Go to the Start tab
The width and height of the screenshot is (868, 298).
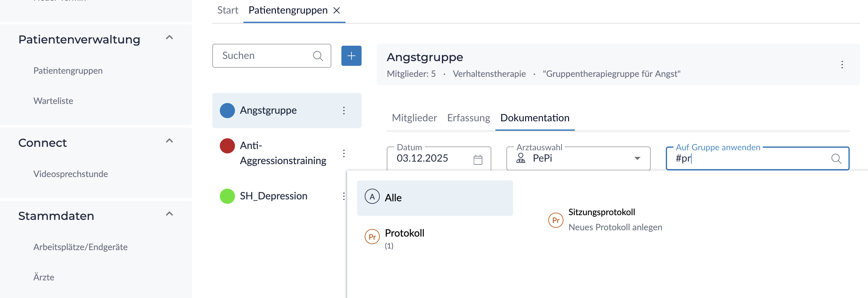[227, 10]
